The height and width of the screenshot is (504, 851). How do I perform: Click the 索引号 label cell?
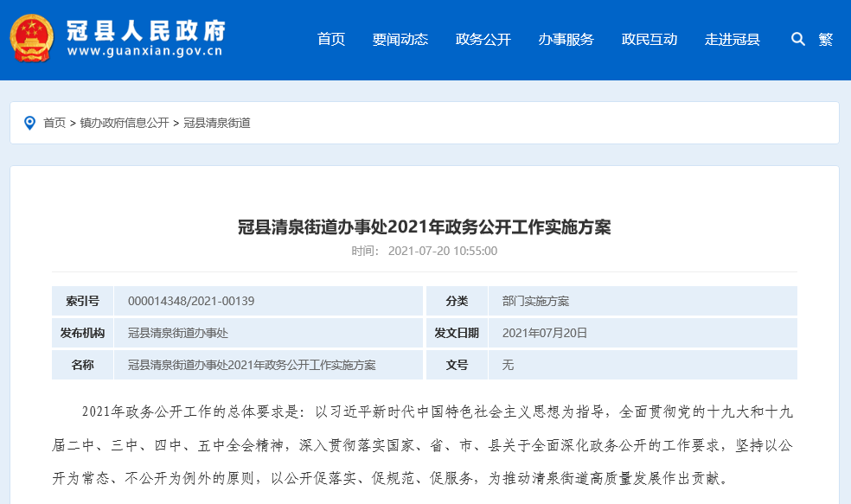[x=82, y=301]
